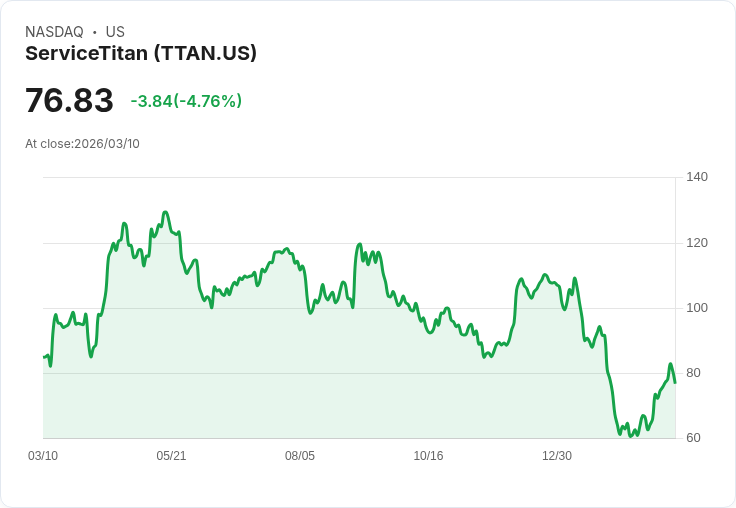Image resolution: width=736 pixels, height=508 pixels.
Task: Click the 80 y-axis label
Action: pos(693,373)
